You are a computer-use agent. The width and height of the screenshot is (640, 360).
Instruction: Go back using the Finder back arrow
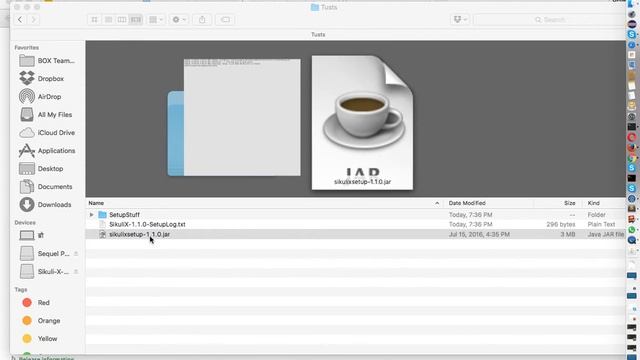coord(20,19)
